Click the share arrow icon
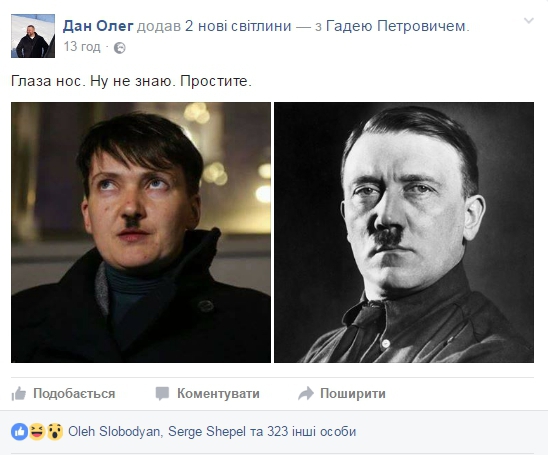The image size is (548, 455). coord(306,393)
